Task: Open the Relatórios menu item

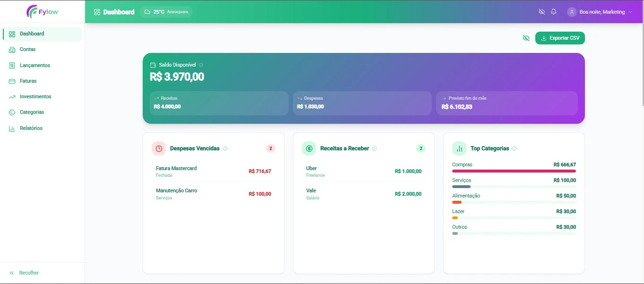Action: (x=30, y=128)
